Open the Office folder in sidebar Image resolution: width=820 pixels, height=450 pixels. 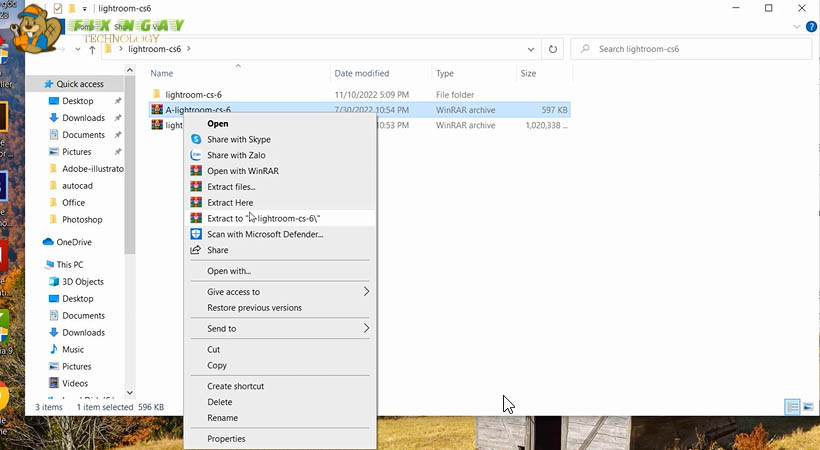[x=73, y=202]
